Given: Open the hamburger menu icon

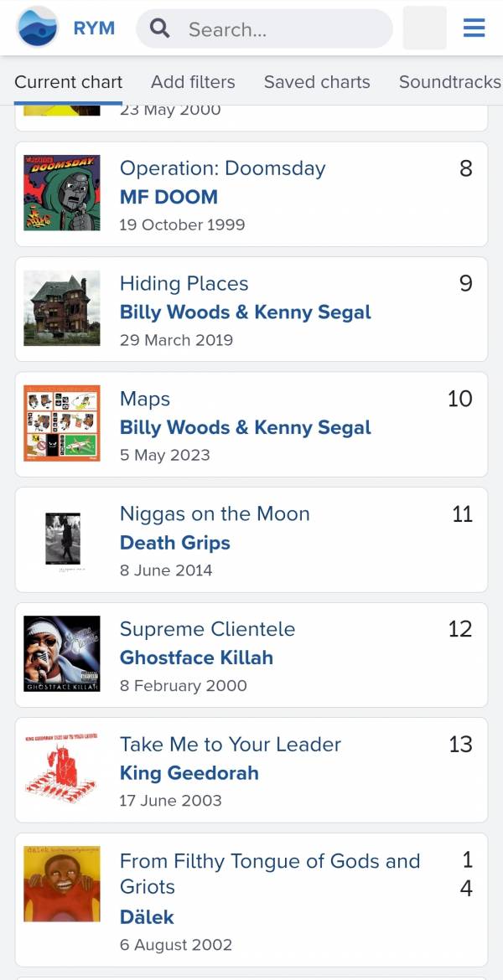Looking at the screenshot, I should tap(474, 28).
